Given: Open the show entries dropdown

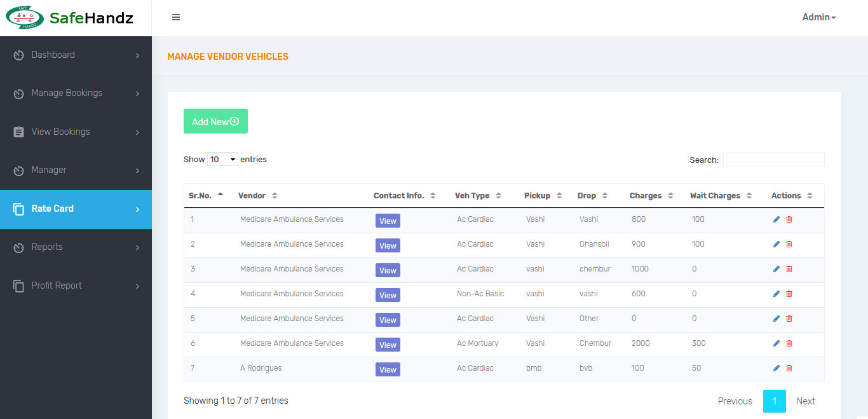Looking at the screenshot, I should pyautogui.click(x=222, y=160).
